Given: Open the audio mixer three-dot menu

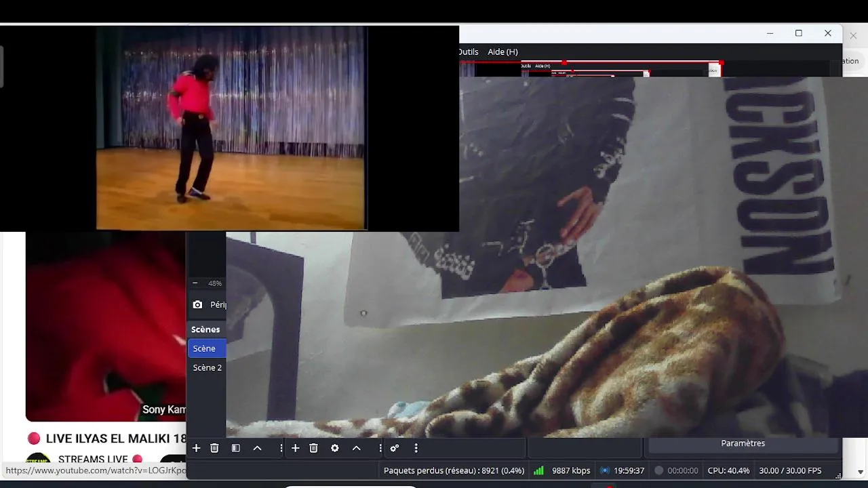Looking at the screenshot, I should pyautogui.click(x=416, y=448).
